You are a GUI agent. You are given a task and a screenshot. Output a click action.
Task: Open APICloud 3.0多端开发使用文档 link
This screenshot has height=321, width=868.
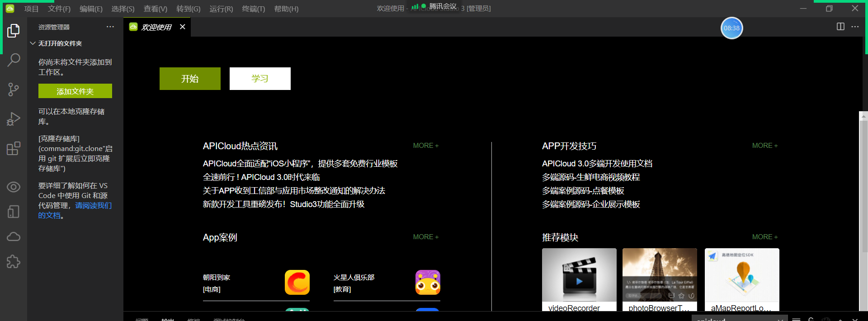coord(597,164)
